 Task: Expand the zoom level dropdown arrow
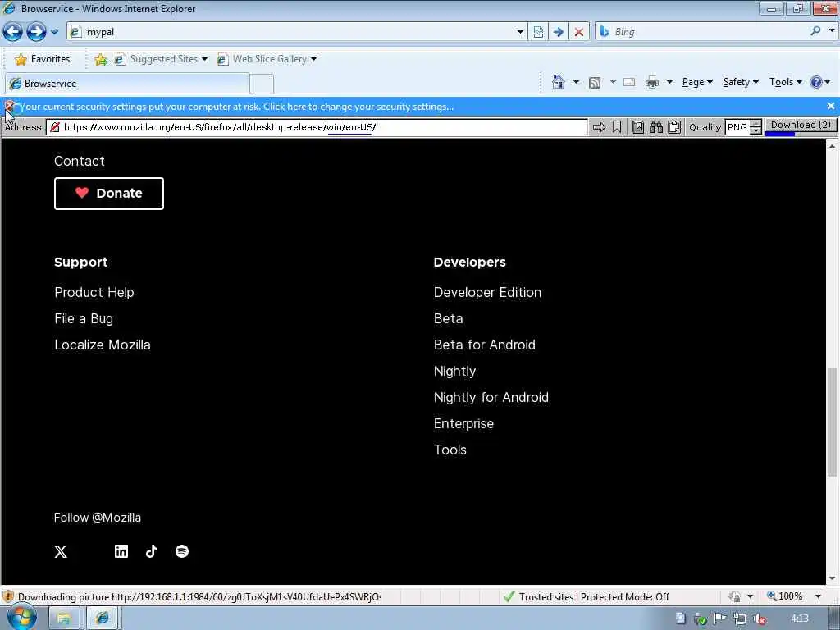818,596
